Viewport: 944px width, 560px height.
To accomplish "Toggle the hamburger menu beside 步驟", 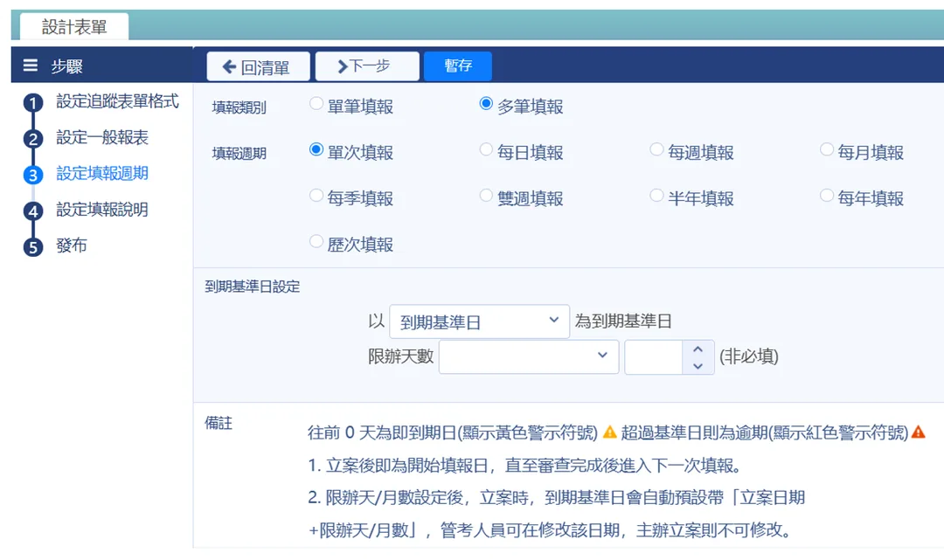I will pos(30,65).
